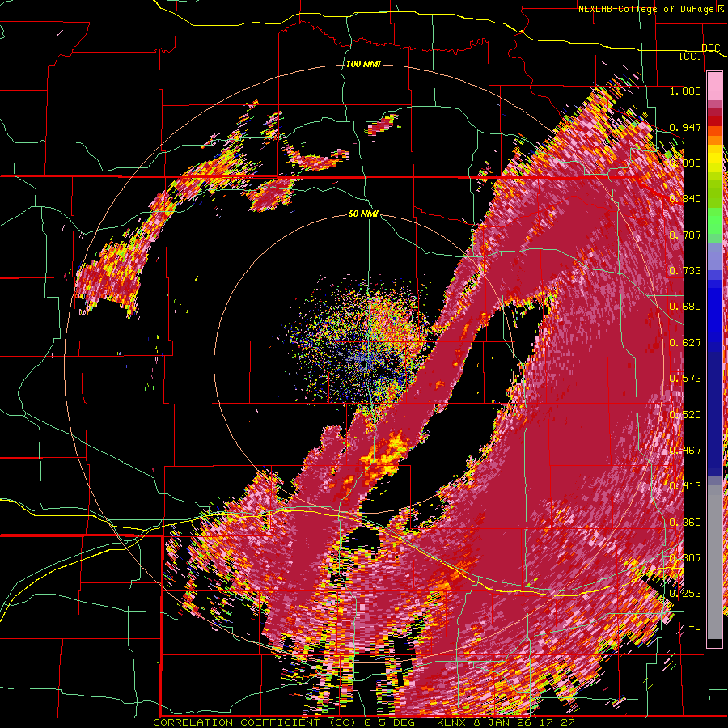This screenshot has width=728, height=728.
Task: Click the "[CC]" label above the color bar
Action: click(691, 56)
